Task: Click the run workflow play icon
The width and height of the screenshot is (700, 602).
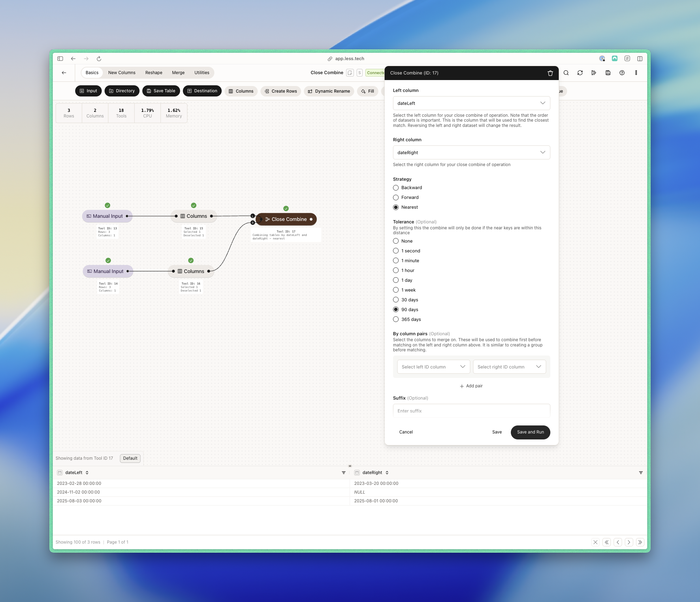Action: 594,73
